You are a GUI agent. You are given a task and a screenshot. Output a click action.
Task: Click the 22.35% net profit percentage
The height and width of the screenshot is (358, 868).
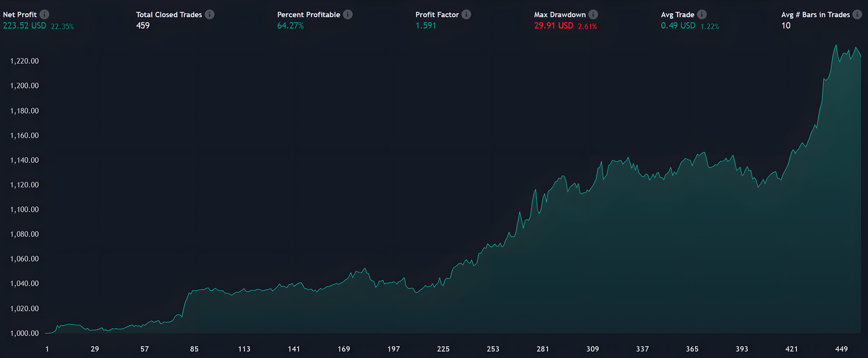(x=62, y=26)
